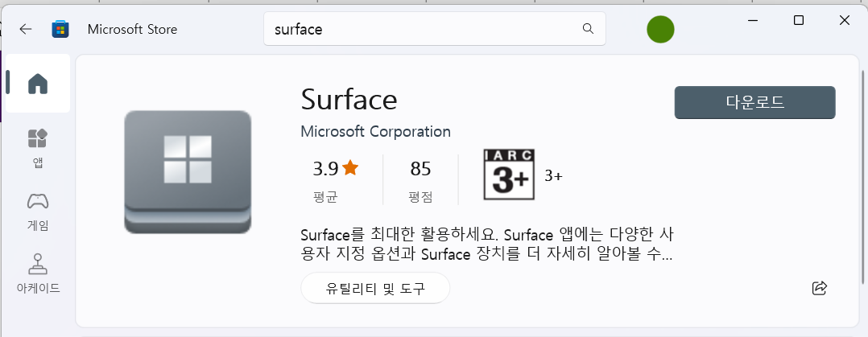Open the 앱 (Apps) sidebar section

click(x=38, y=148)
